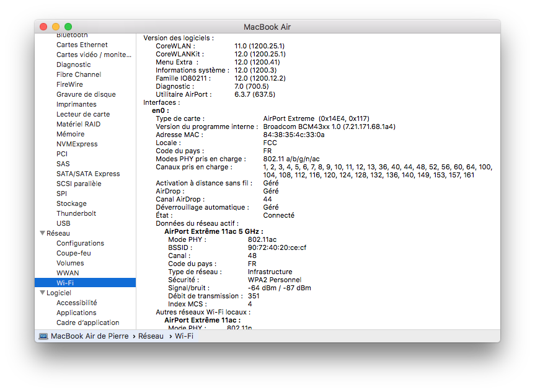Open Accessibilité under Logiciel
Image resolution: width=535 pixels, height=392 pixels.
[77, 303]
